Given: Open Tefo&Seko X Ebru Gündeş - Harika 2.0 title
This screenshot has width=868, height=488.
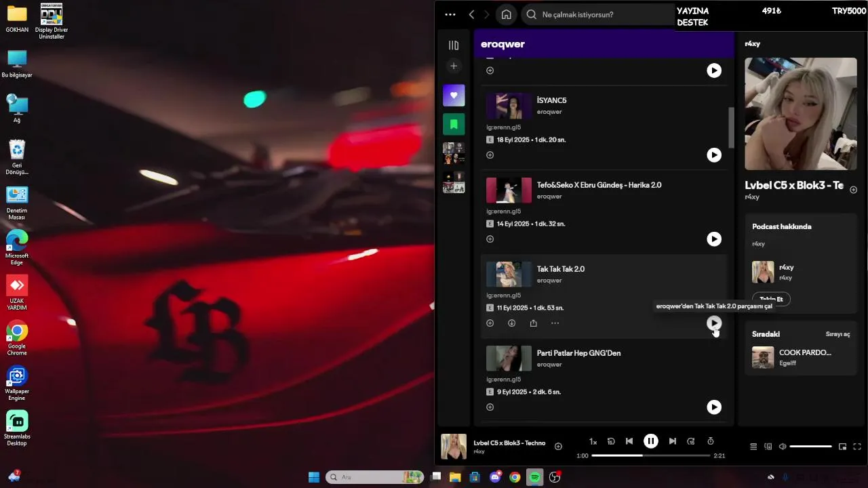Looking at the screenshot, I should tap(599, 185).
